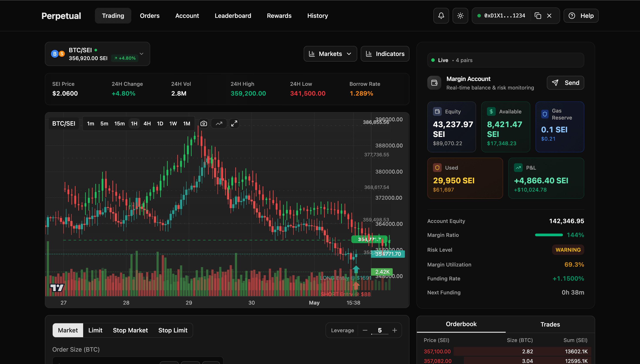Image resolution: width=640 pixels, height=364 pixels.
Task: Toggle the light/dark theme sun icon
Action: 460,16
